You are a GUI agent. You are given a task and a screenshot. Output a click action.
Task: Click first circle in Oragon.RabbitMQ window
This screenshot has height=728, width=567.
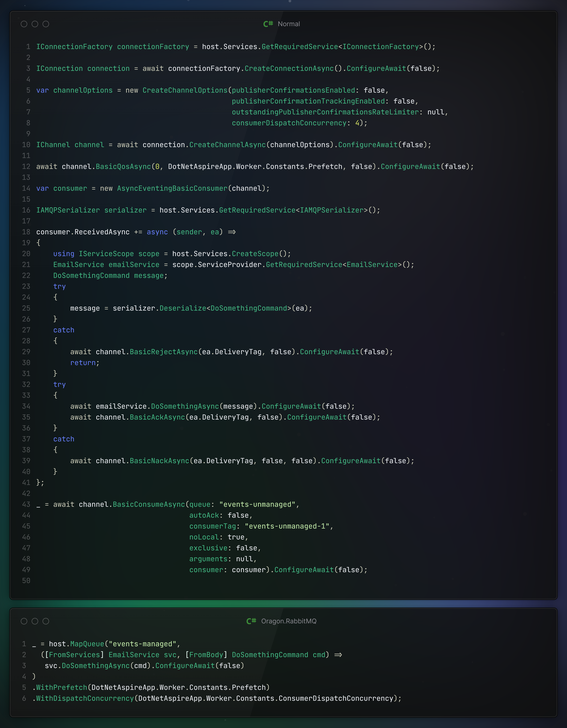click(24, 621)
